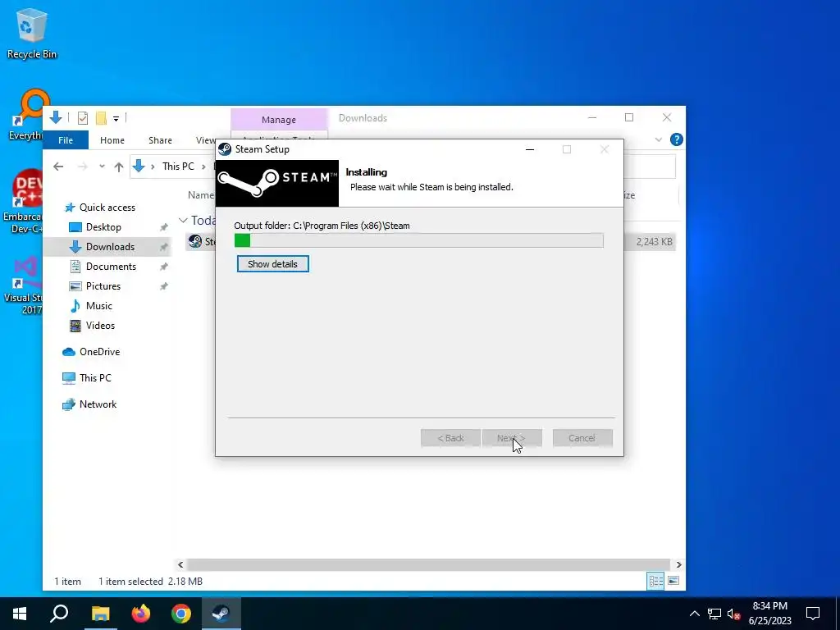Open the Windows Start menu
Viewport: 840px width, 630px height.
[20, 614]
